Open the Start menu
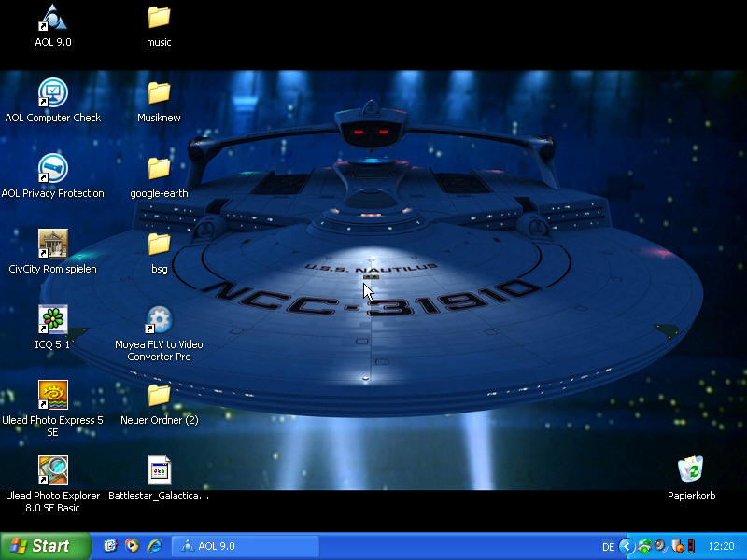The height and width of the screenshot is (560, 747). pos(45,546)
